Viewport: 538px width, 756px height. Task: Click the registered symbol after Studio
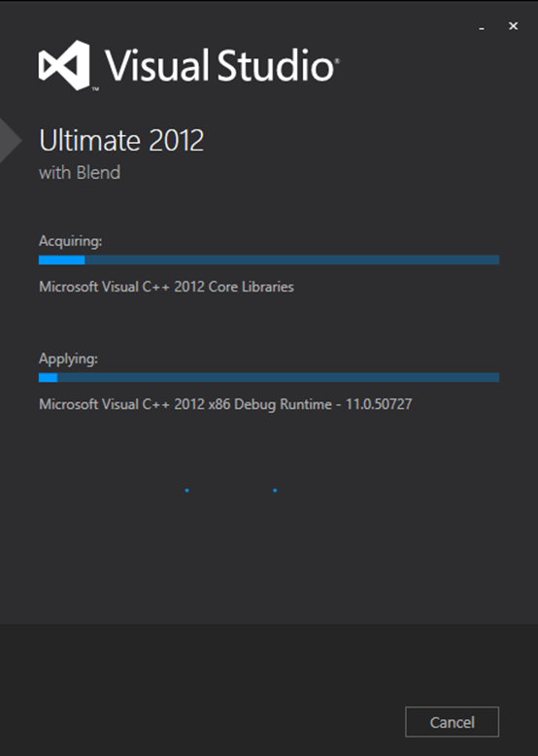pyautogui.click(x=337, y=61)
